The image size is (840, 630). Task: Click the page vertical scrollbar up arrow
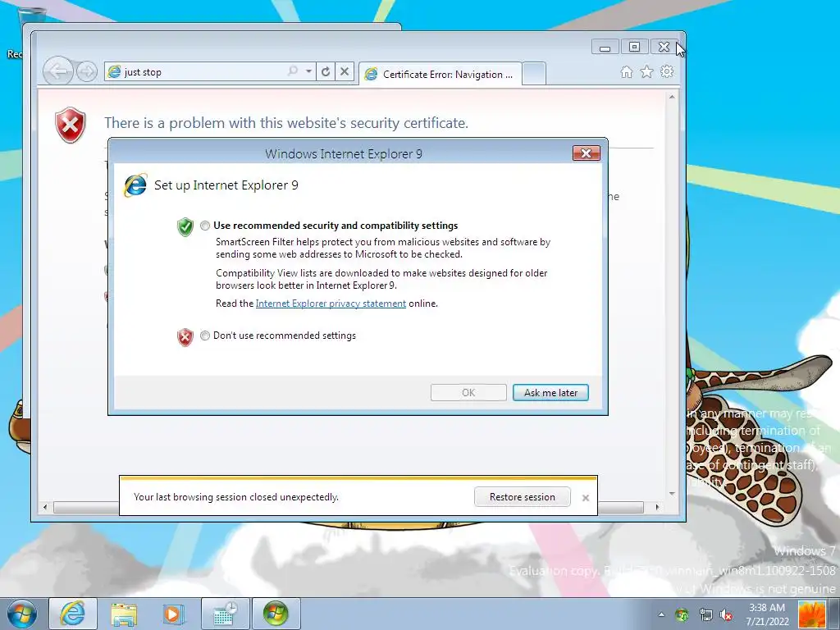pyautogui.click(x=672, y=98)
